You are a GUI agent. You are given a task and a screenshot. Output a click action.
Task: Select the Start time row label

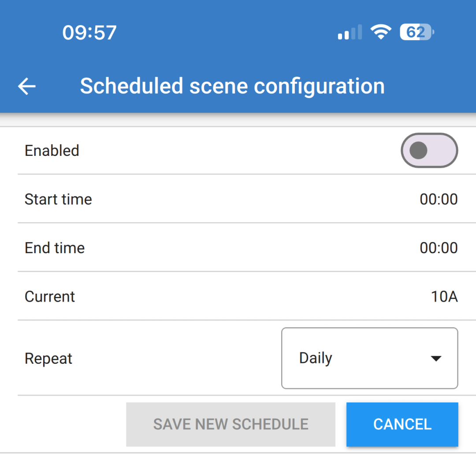click(58, 199)
